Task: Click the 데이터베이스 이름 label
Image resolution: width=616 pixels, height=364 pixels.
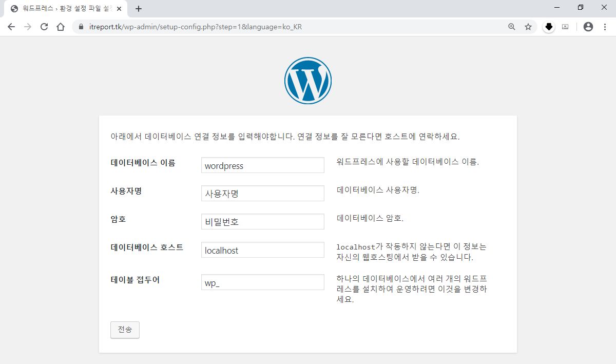Action: 143,163
